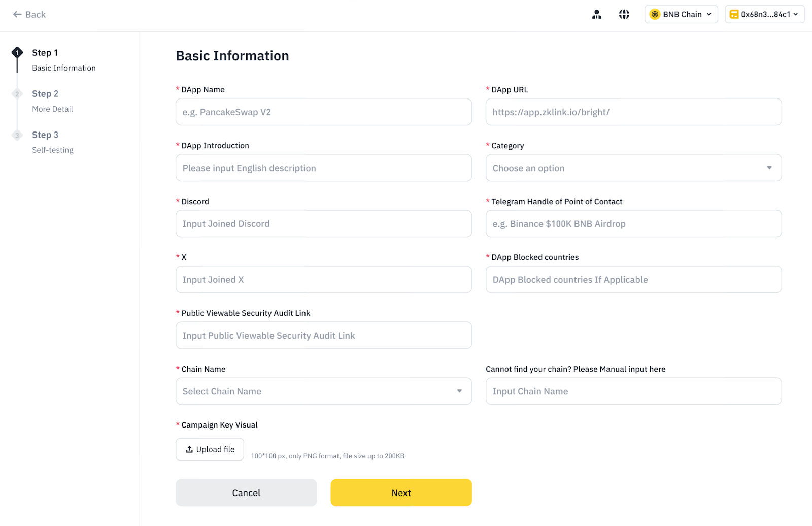Click the globe language icon
This screenshot has width=812, height=526.
pos(624,15)
